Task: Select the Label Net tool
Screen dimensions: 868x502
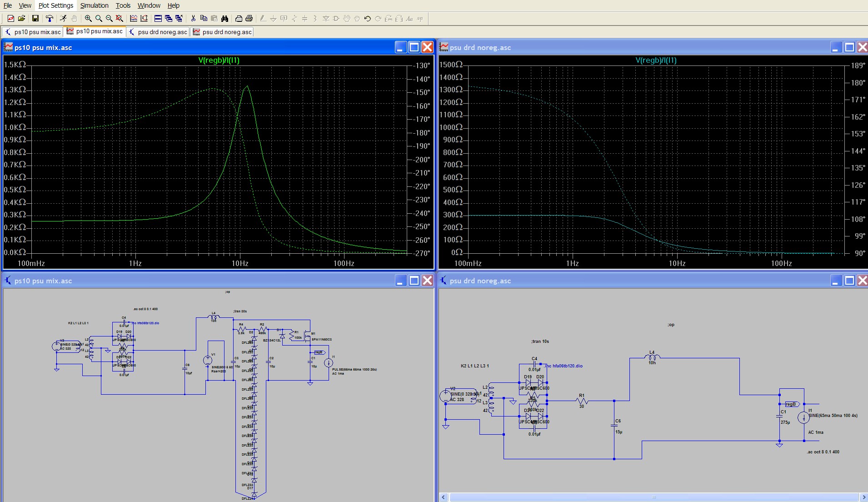Action: tap(284, 19)
